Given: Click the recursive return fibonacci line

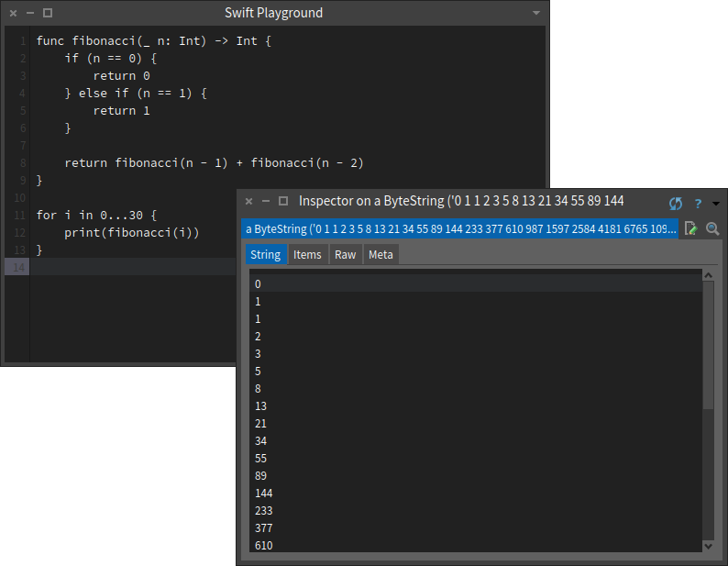Looking at the screenshot, I should tap(214, 163).
